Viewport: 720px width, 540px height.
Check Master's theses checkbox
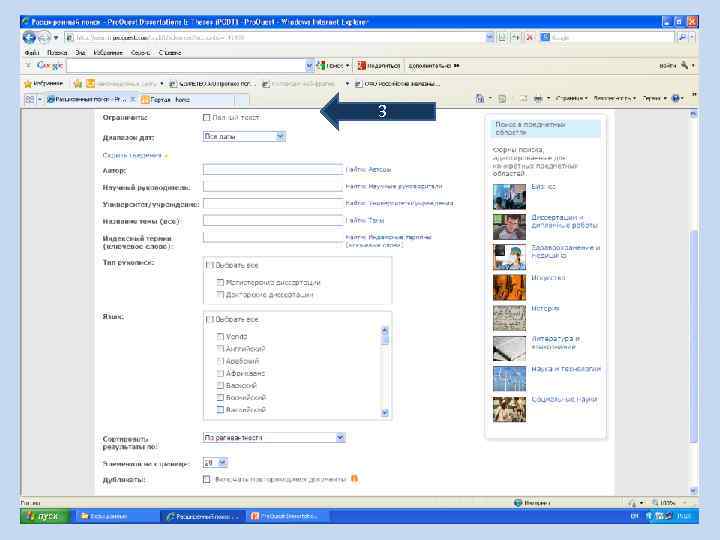click(220, 282)
